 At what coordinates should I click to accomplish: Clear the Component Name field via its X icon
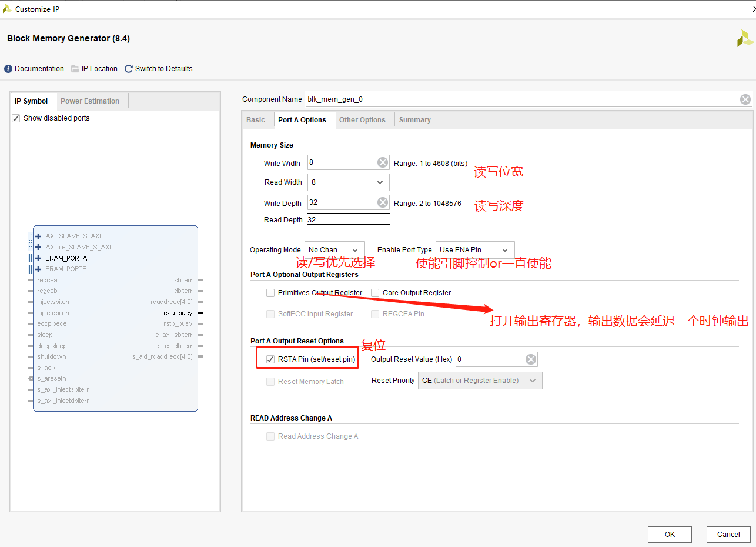(745, 99)
